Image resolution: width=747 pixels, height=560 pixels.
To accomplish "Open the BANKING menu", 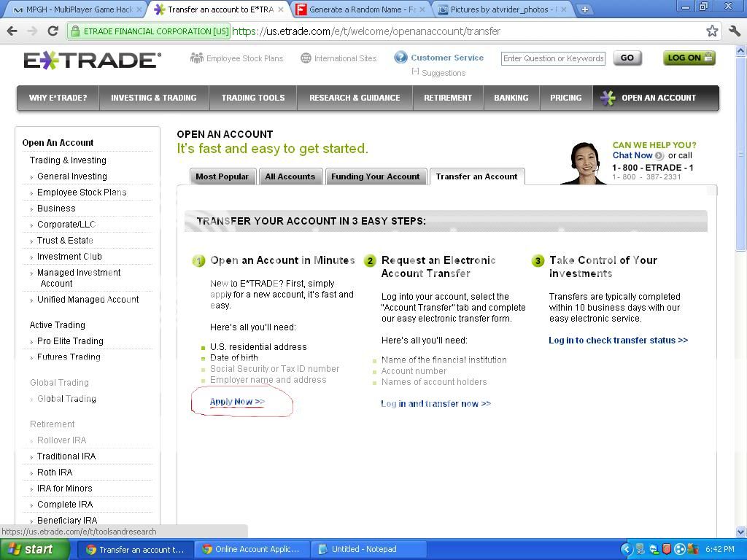I will 511,98.
